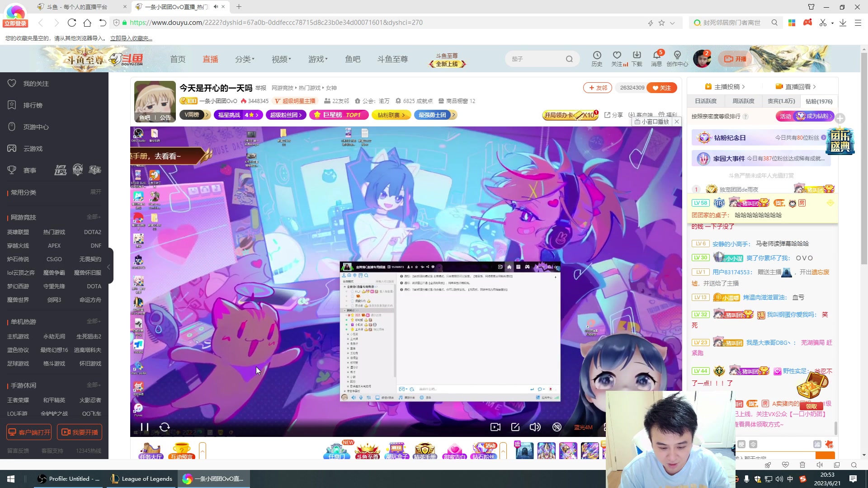Mute the stream using player speaker icon
The image size is (868, 488).
535,427
